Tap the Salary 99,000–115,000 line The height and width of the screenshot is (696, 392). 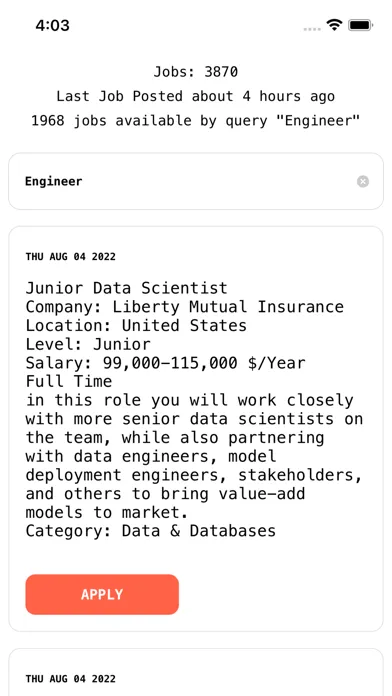pos(165,363)
